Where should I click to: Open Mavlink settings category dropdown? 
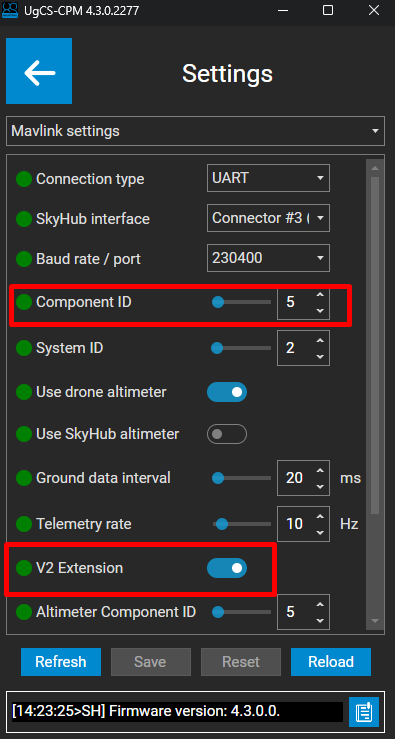tap(196, 131)
